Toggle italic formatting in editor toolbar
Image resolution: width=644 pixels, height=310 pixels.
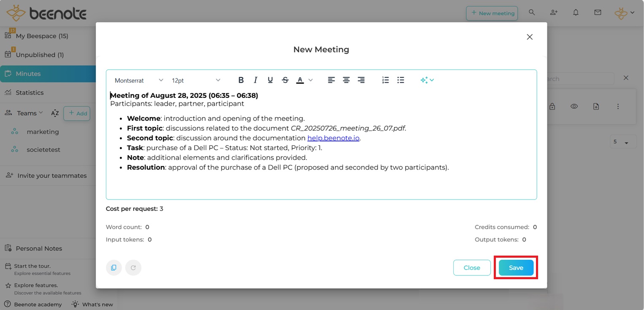coord(255,80)
